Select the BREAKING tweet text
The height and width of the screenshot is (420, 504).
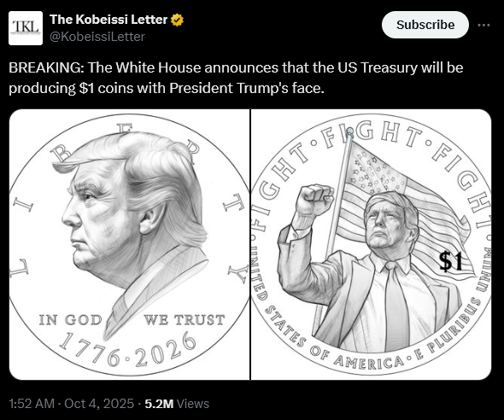point(236,78)
